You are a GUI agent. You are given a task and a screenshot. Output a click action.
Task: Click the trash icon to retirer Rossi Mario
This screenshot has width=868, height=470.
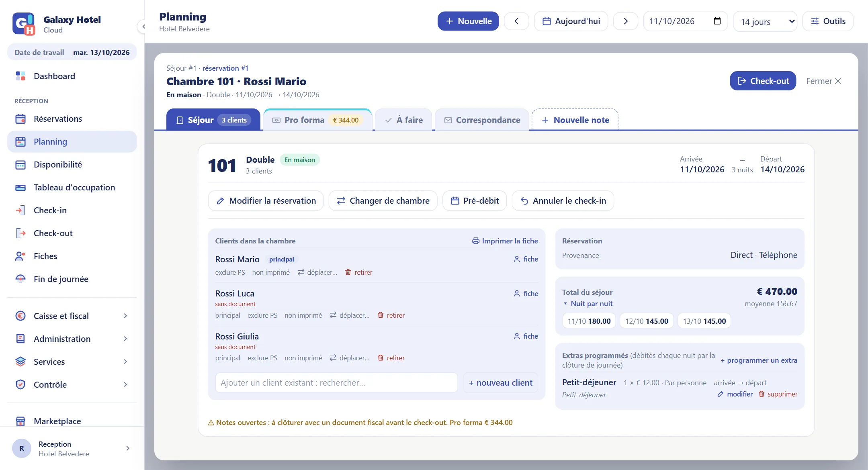pos(348,272)
